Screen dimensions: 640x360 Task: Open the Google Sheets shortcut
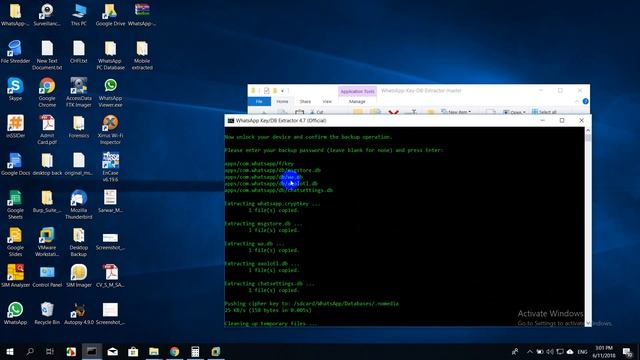[x=15, y=204]
